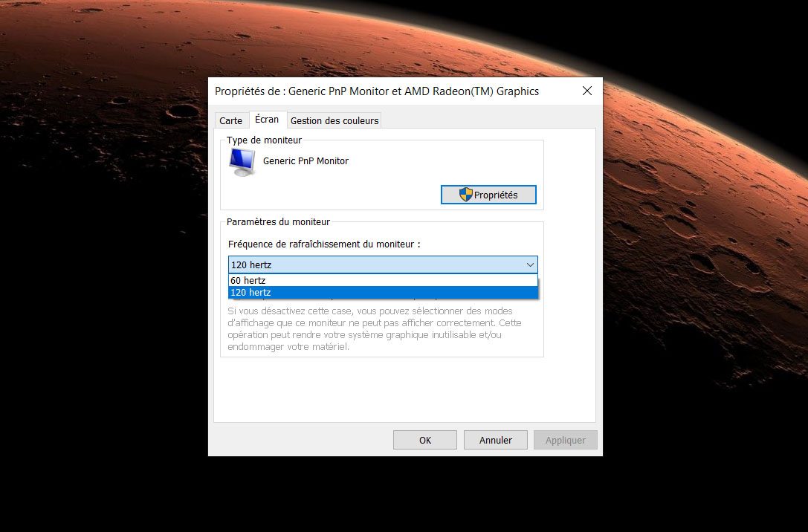Click the Type de moniteur group heading
Screen dimensions: 808x532
coord(264,140)
